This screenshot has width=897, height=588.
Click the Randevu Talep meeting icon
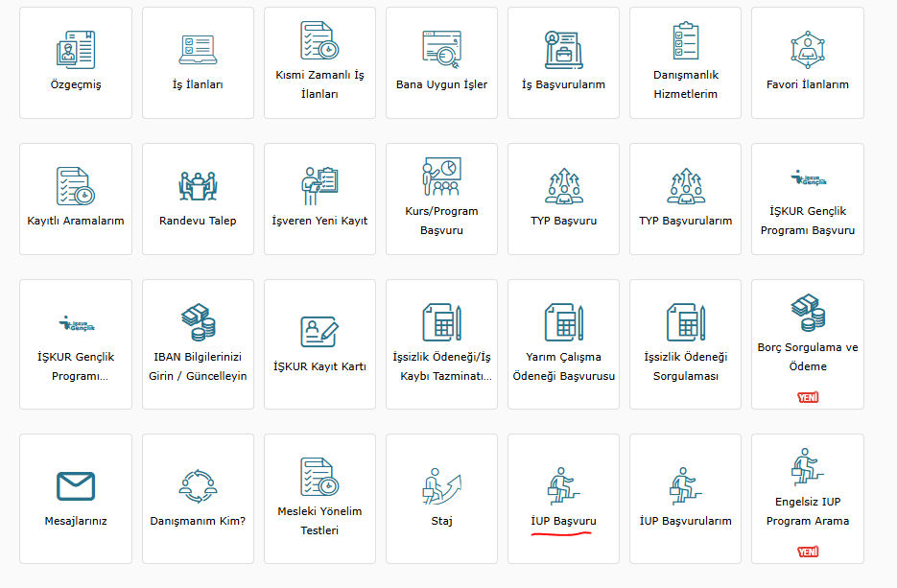pyautogui.click(x=198, y=186)
